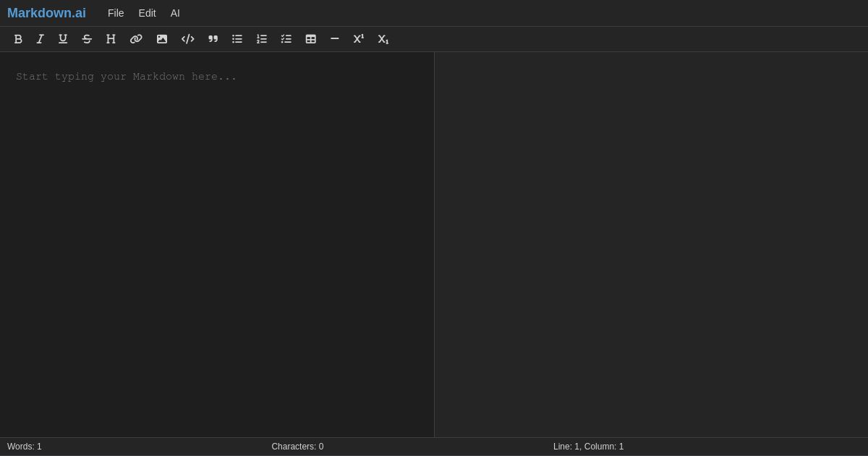Create a bulleted list

[x=237, y=39]
